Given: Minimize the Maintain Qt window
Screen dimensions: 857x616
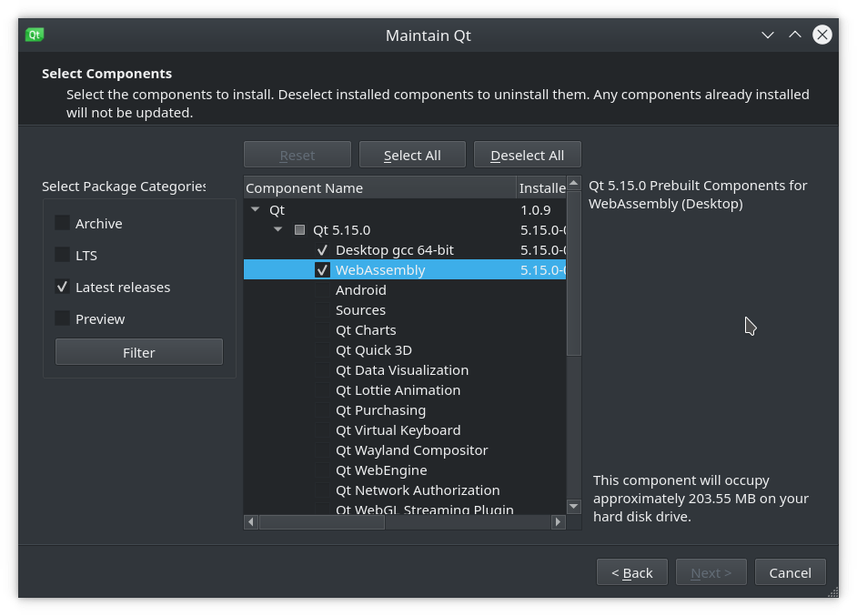Looking at the screenshot, I should pos(767,35).
